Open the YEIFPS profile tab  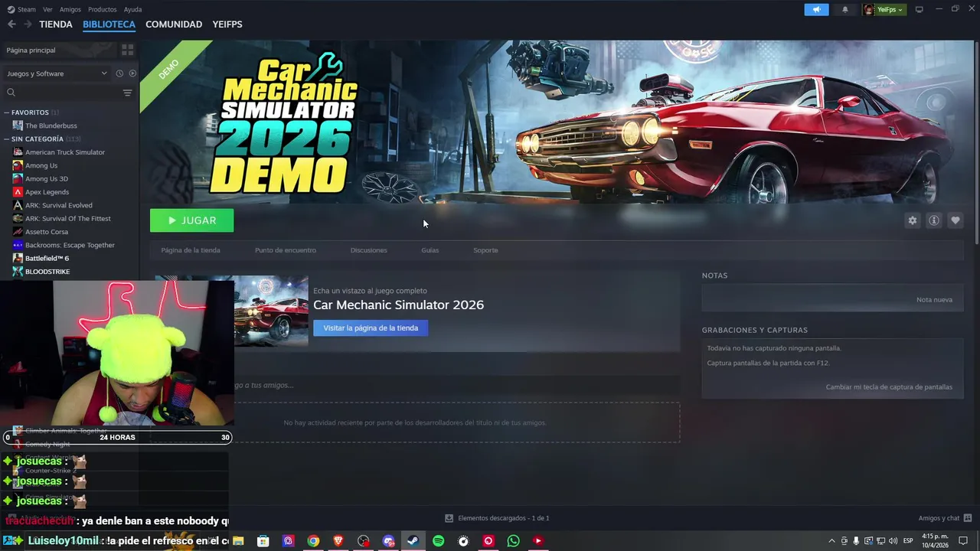227,24
